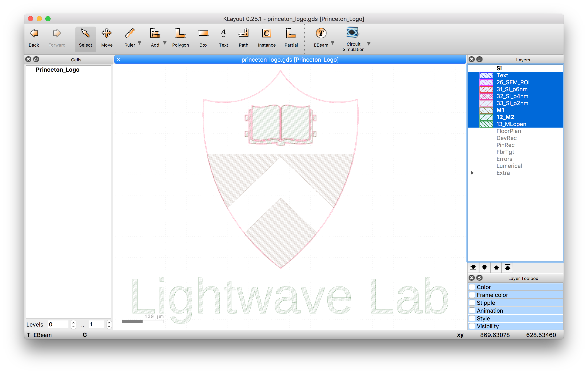Click the Text layer blue swatch
Viewport: 588px width, 374px height.
[x=486, y=75]
